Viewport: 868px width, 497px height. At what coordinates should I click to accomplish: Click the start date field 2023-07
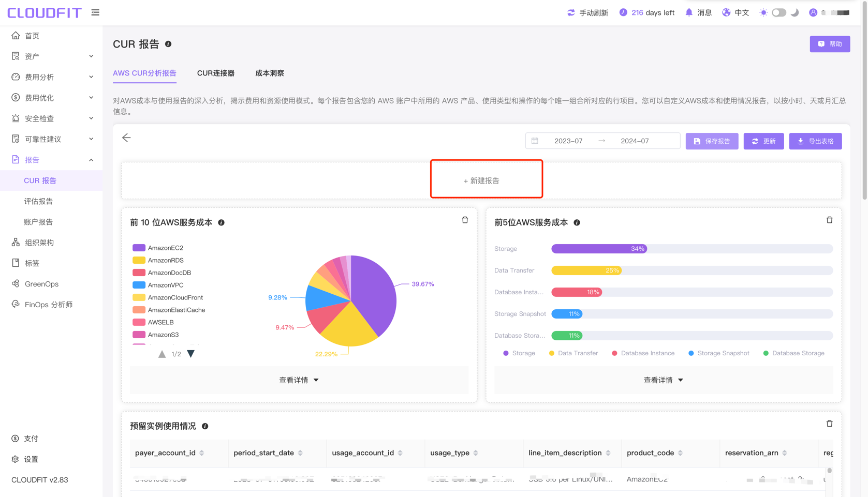tap(568, 141)
